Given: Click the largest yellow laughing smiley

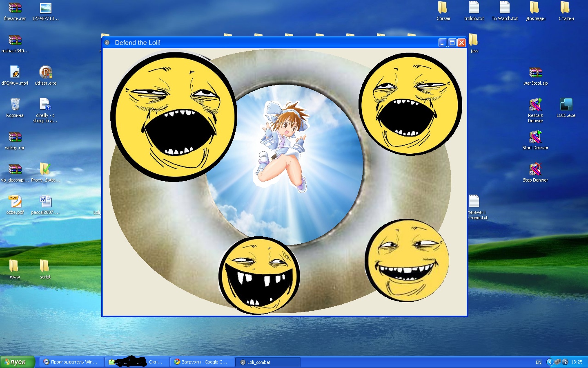Looking at the screenshot, I should pos(174,117).
